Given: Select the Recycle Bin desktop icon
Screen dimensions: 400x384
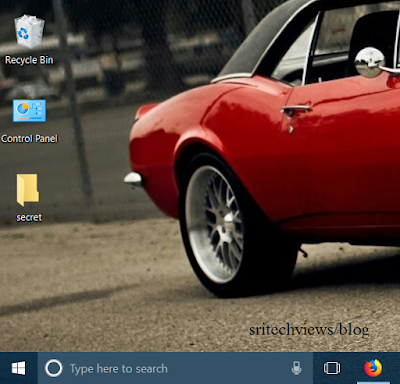Looking at the screenshot, I should coord(29,31).
